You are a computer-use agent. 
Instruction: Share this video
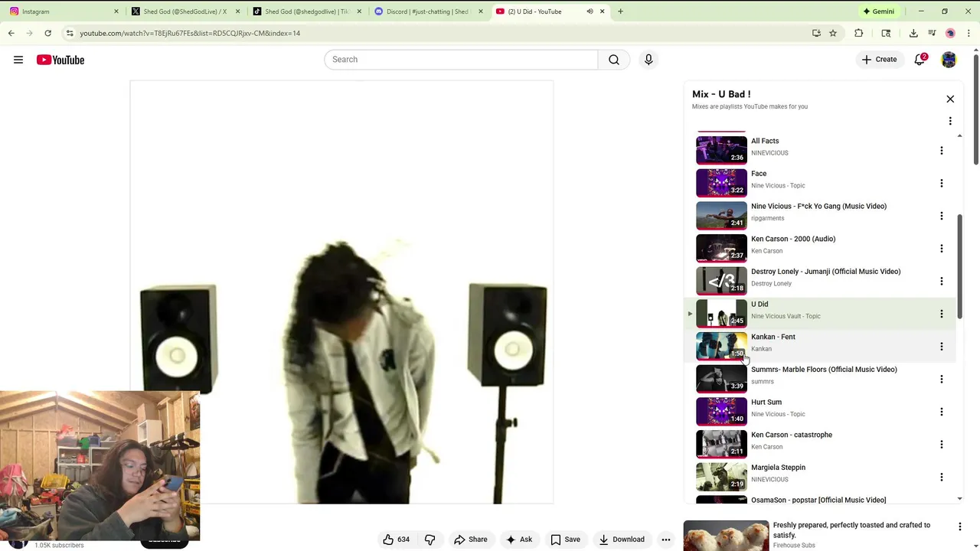tap(470, 540)
